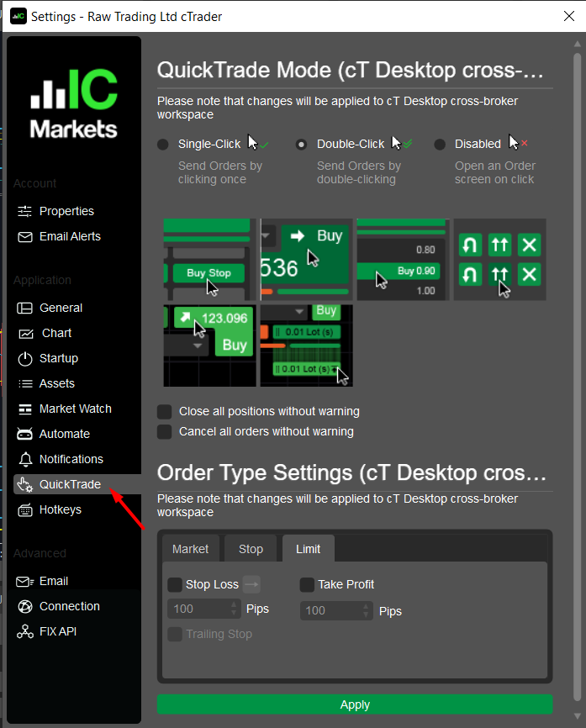Click the Chart icon in sidebar

(25, 334)
